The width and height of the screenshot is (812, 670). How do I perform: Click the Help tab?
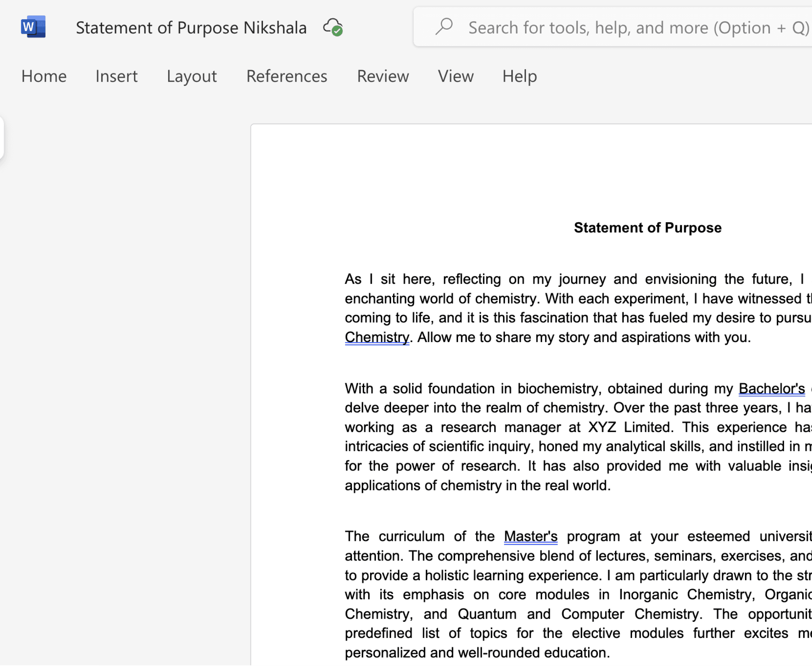(519, 76)
